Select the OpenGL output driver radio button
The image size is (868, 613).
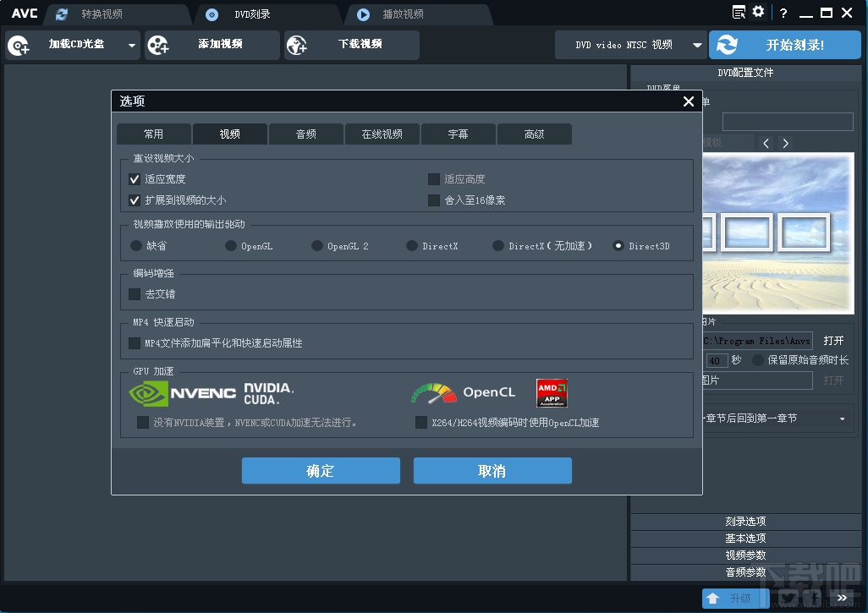pyautogui.click(x=228, y=244)
